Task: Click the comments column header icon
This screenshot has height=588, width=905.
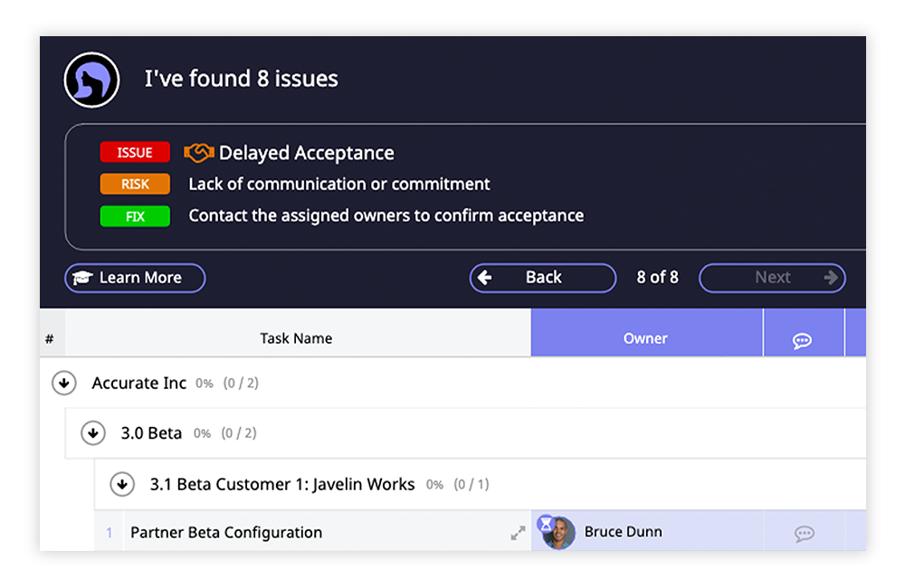Action: 802,340
